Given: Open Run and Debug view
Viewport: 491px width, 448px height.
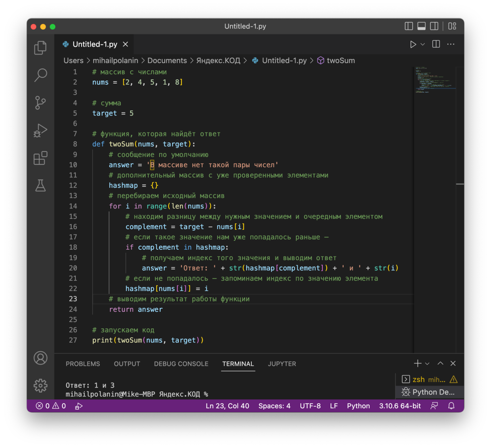Looking at the screenshot, I should tap(40, 130).
